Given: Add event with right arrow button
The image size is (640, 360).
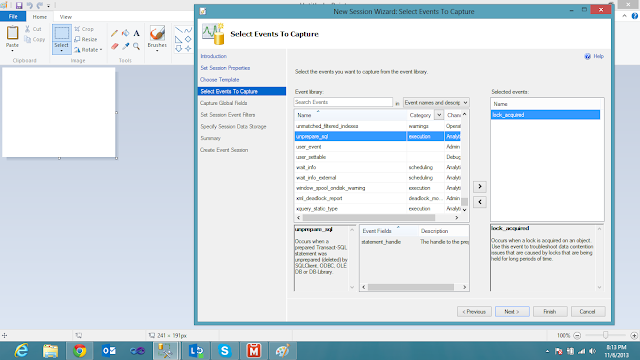Looking at the screenshot, I should click(480, 187).
